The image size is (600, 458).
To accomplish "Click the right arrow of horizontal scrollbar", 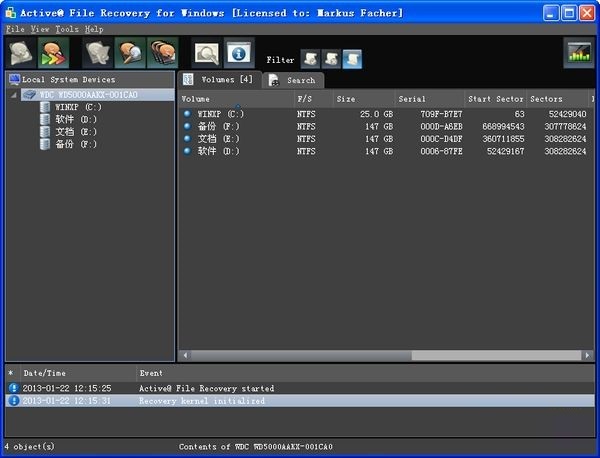I will (x=587, y=355).
